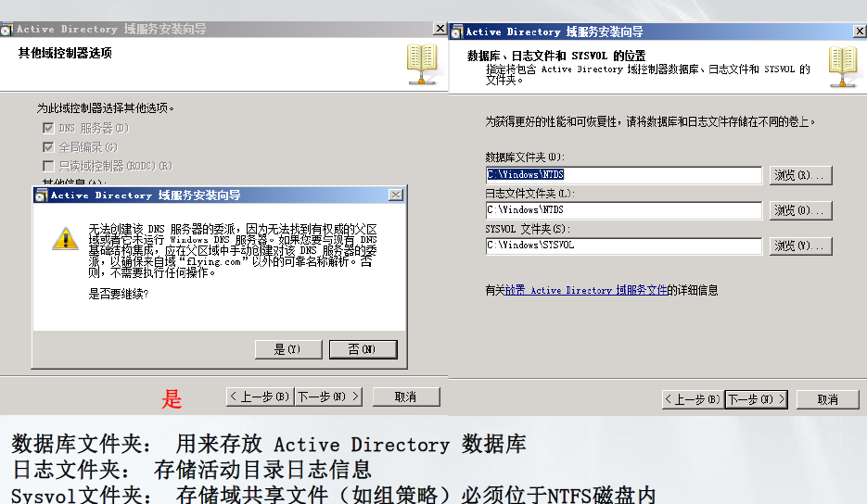
Task: Click the 日志文件文件夹 path input field
Action: coord(624,210)
